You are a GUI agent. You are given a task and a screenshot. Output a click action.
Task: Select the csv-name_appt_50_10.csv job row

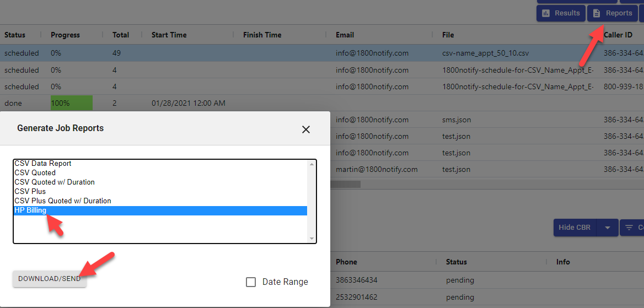(477, 53)
